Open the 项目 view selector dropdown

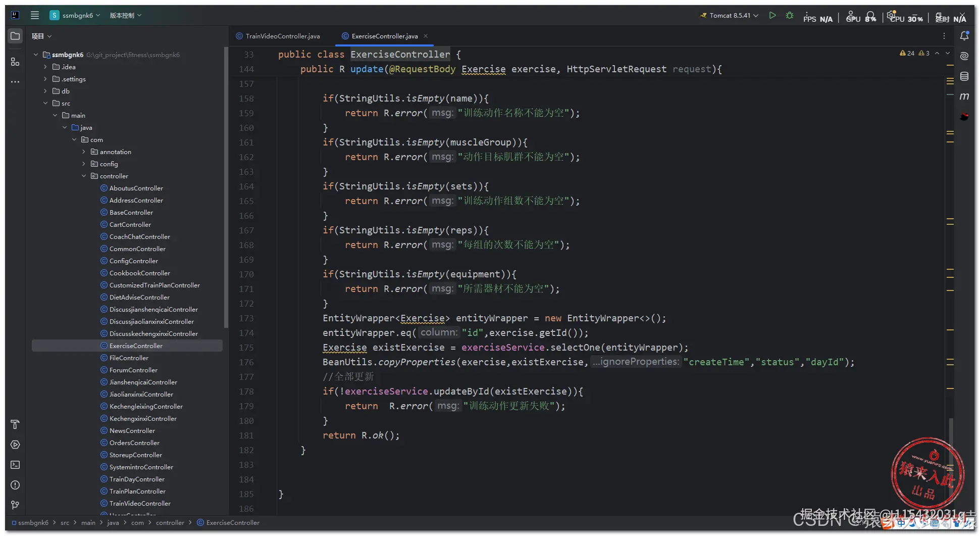tap(41, 36)
